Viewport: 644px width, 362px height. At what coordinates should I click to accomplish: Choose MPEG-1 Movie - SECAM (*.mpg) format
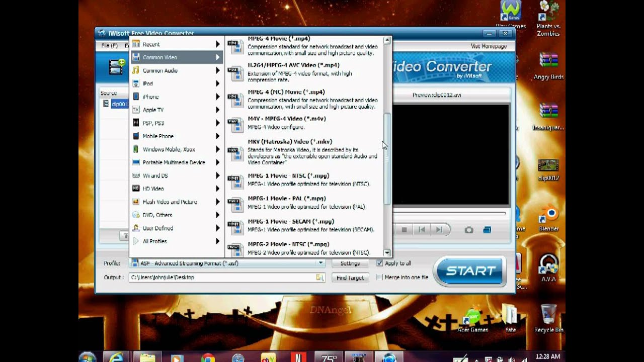(x=304, y=225)
